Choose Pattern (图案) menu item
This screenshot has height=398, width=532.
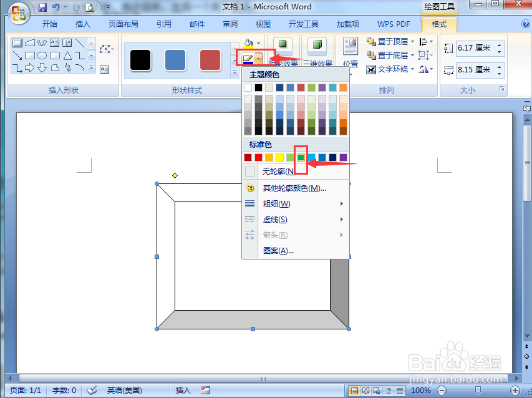pos(296,251)
